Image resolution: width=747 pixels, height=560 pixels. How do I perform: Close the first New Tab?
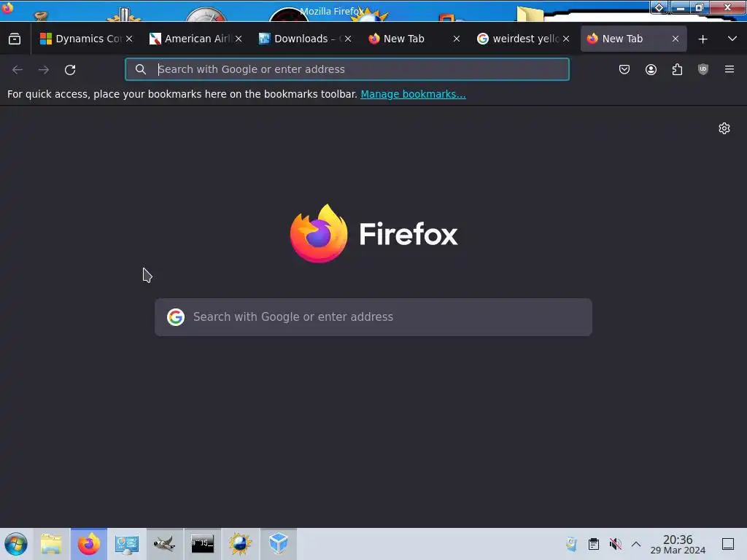click(457, 39)
